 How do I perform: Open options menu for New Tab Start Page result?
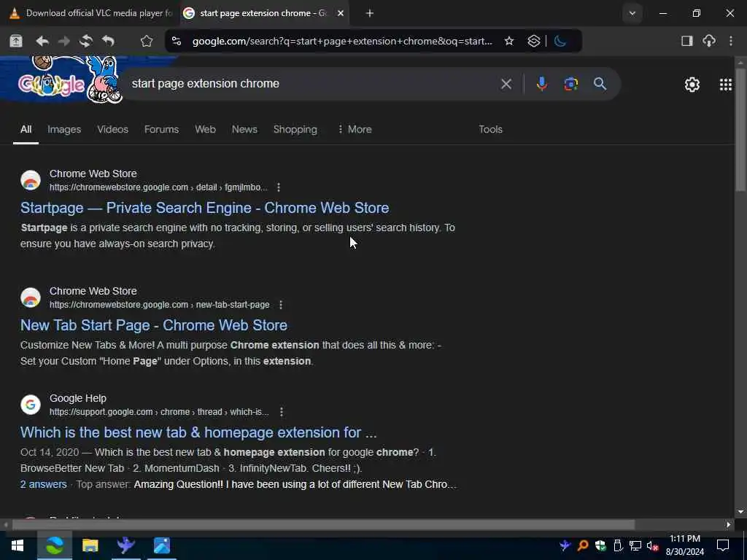coord(281,305)
